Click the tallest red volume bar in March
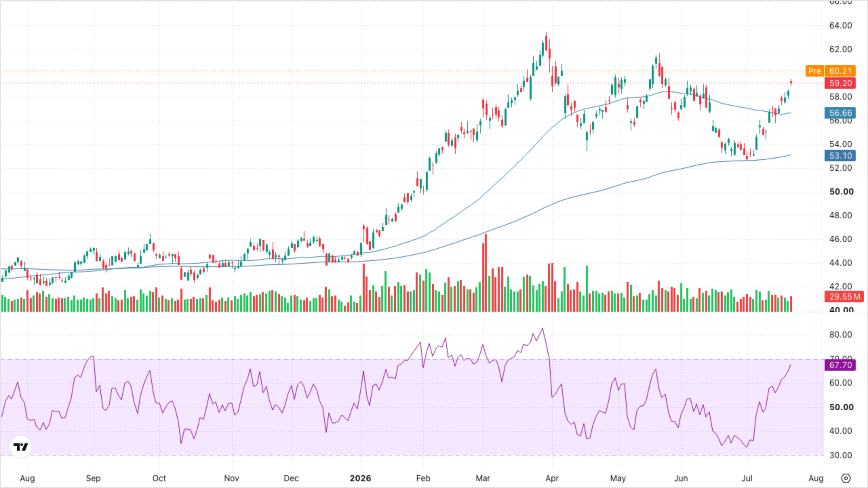868x488 pixels. (x=486, y=273)
